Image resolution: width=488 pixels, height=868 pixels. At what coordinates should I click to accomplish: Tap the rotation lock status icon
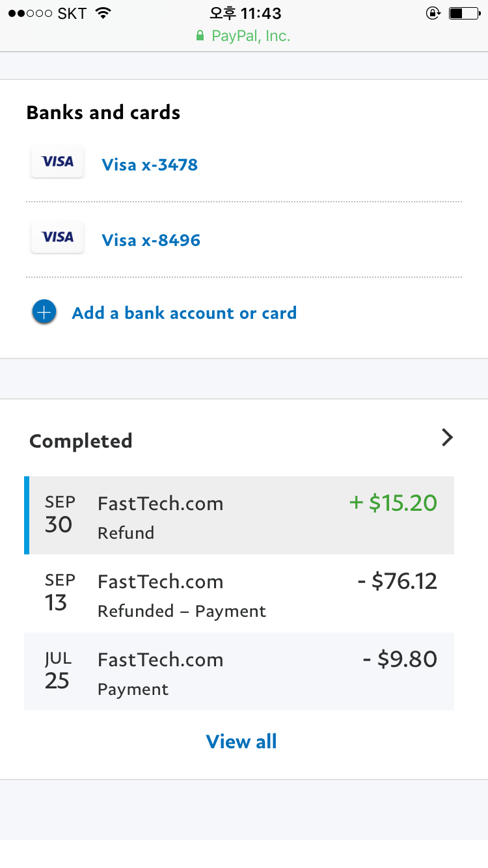click(x=432, y=13)
